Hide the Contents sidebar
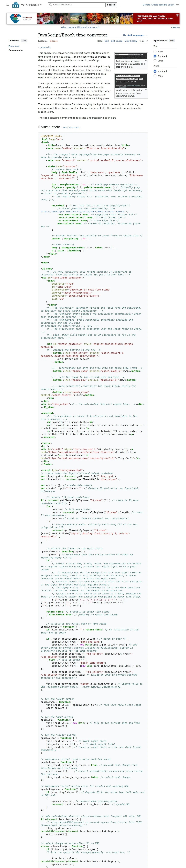 click(x=24, y=41)
